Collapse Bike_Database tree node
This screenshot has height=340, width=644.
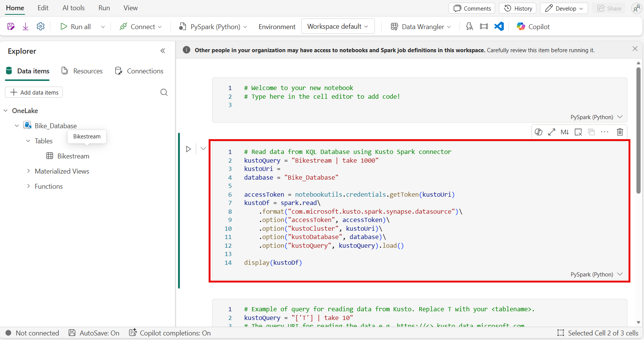(17, 126)
